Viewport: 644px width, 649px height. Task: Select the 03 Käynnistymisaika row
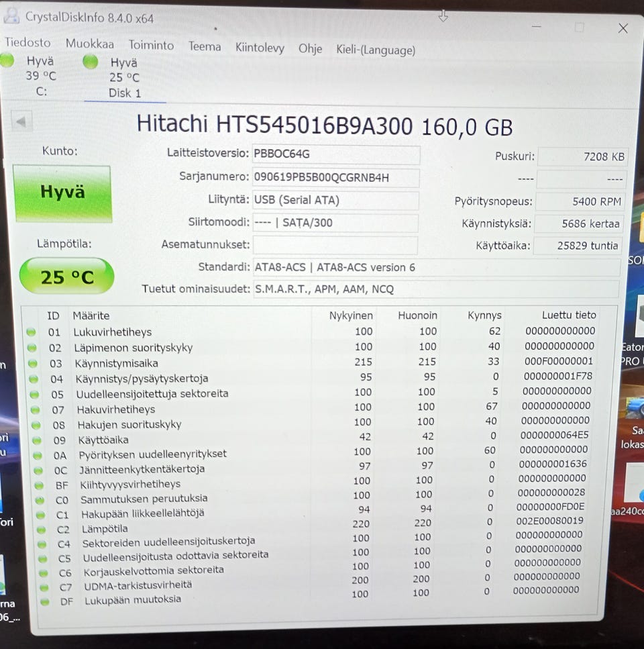(x=311, y=362)
